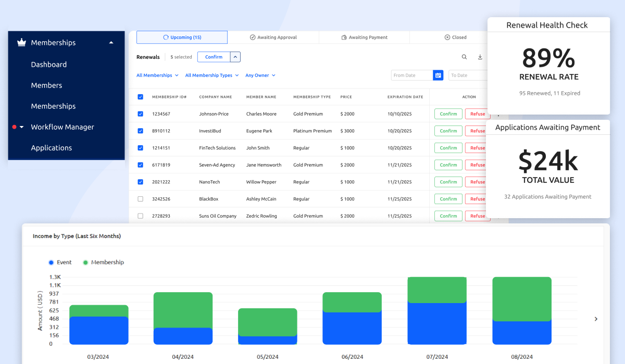Click the Memberships crown icon
Screen dimensions: 625x364
21,43
